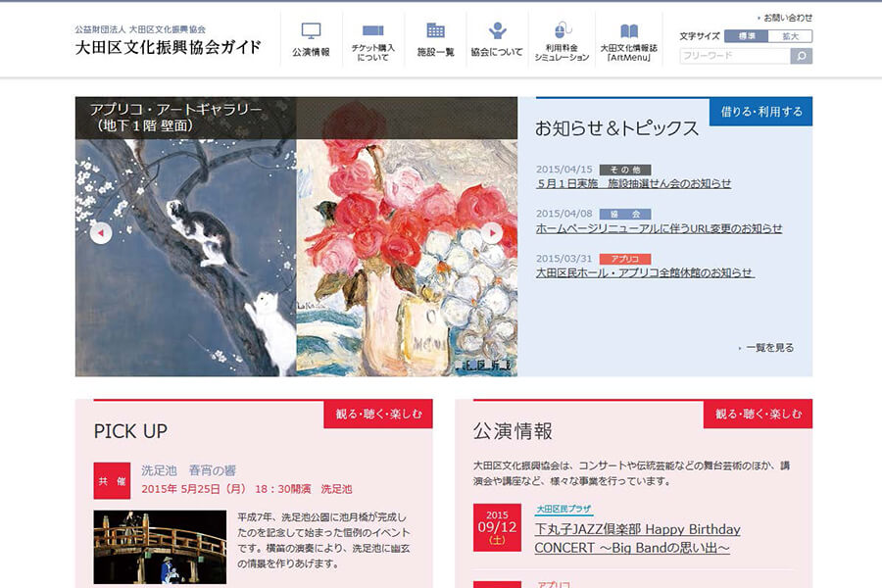
Task: Click the 協会 category tag
Action: (x=625, y=214)
